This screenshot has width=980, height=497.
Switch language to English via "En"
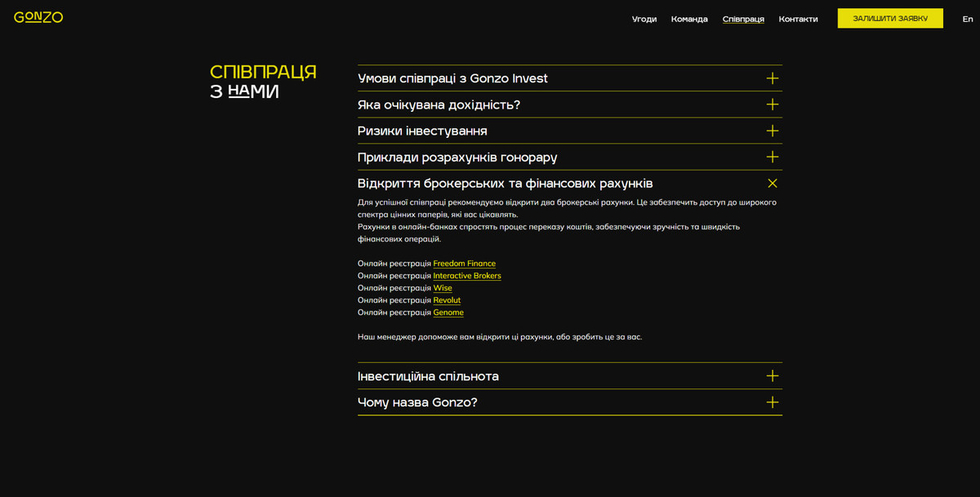point(968,18)
